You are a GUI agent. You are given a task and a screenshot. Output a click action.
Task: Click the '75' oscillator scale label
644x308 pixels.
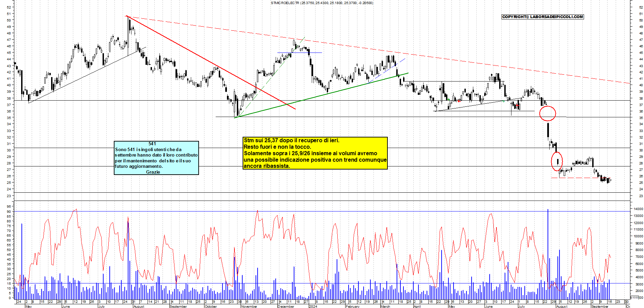(9, 226)
